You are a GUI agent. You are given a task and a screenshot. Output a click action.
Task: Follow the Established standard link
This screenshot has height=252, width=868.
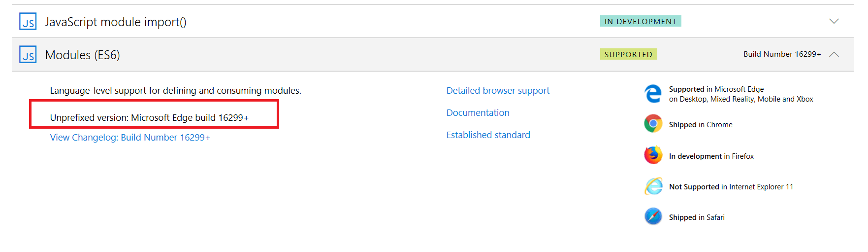[x=488, y=135]
